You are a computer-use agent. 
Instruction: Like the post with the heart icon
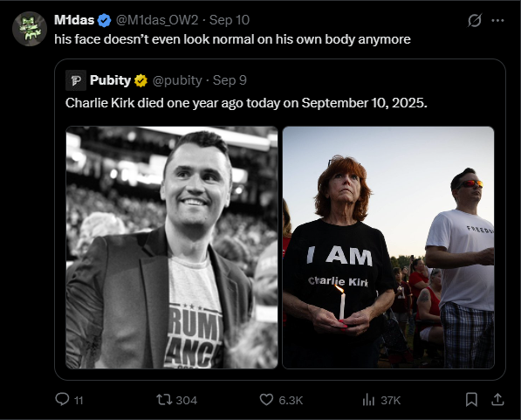click(x=266, y=400)
